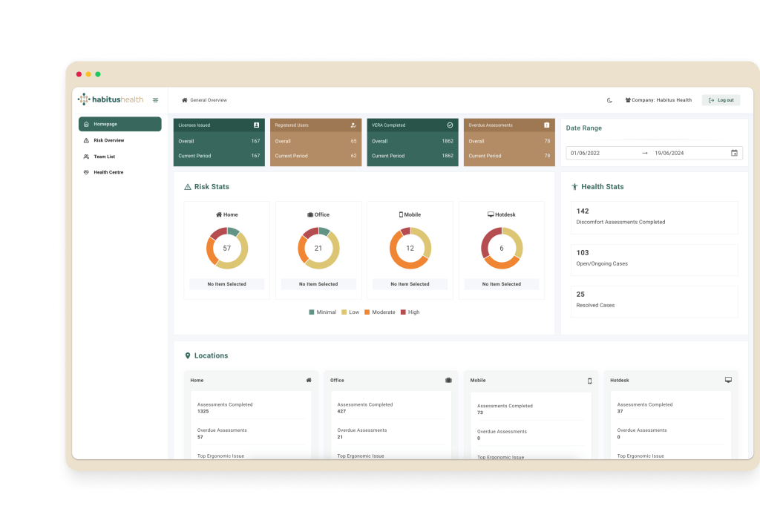Open the Homepage sidebar item
Viewport: 760px width, 532px height.
[x=119, y=124]
